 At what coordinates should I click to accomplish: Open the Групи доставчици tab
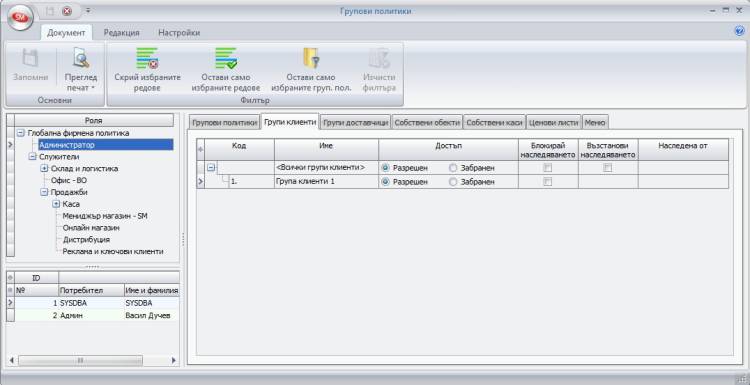pyautogui.click(x=355, y=123)
